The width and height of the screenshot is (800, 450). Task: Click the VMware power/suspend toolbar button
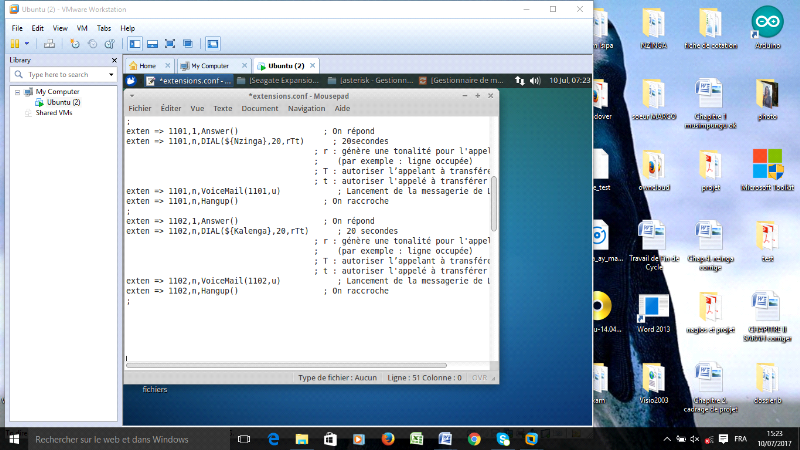click(14, 44)
